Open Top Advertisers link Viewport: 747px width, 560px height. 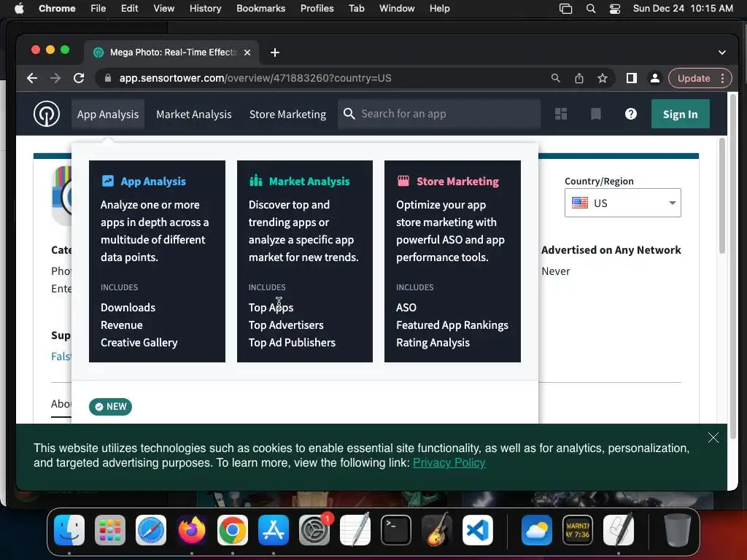(286, 325)
